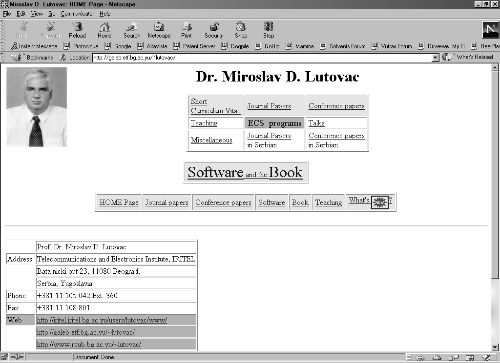Image resolution: width=500 pixels, height=363 pixels.
Task: Click the Stop toolbar icon
Action: click(268, 30)
